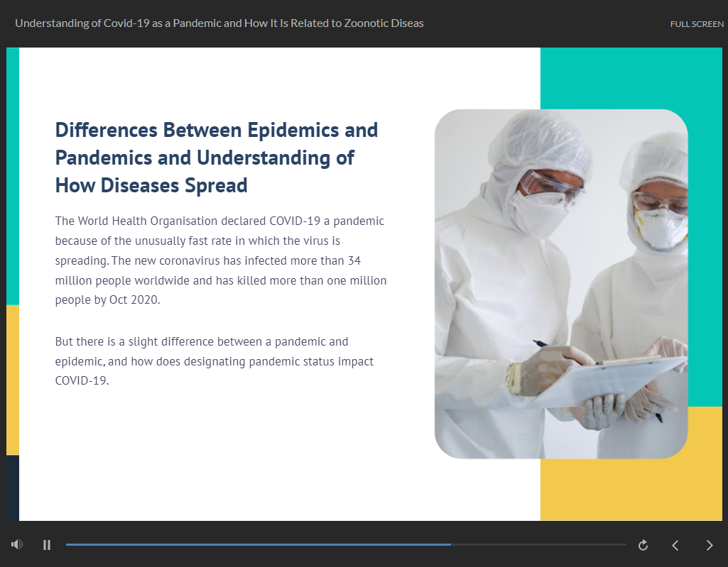This screenshot has height=567, width=728.
Task: Click the photo of medical workers
Action: pos(560,283)
